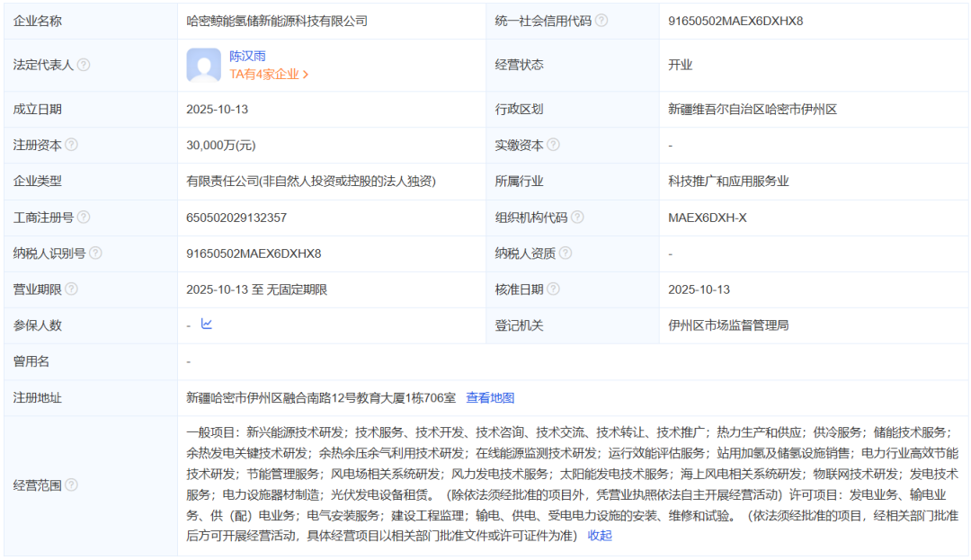
Task: Open 陈汉雨 profile link
Action: pos(247,56)
